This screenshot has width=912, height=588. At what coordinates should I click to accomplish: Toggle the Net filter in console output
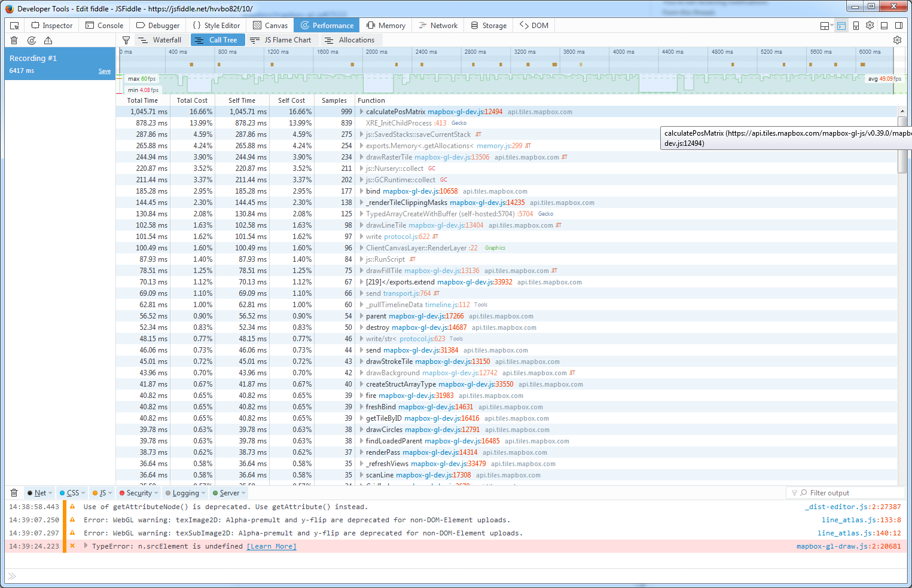coord(39,492)
